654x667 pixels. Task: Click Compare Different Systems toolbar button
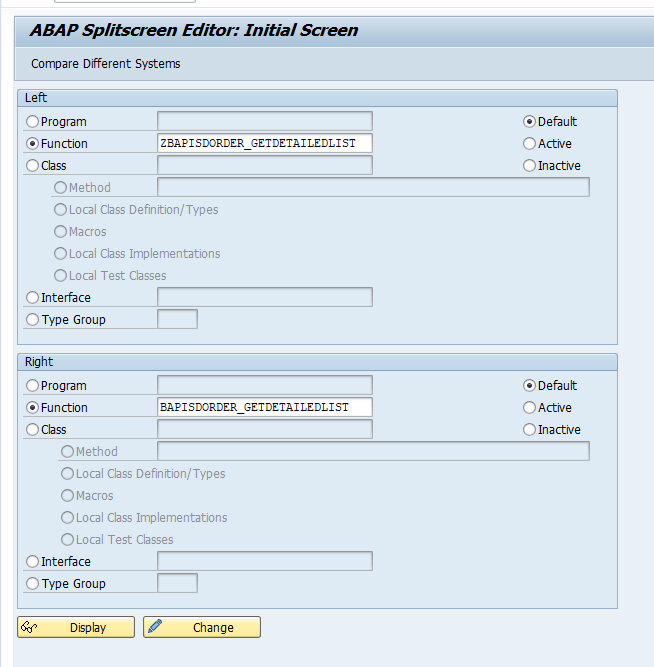pyautogui.click(x=106, y=64)
